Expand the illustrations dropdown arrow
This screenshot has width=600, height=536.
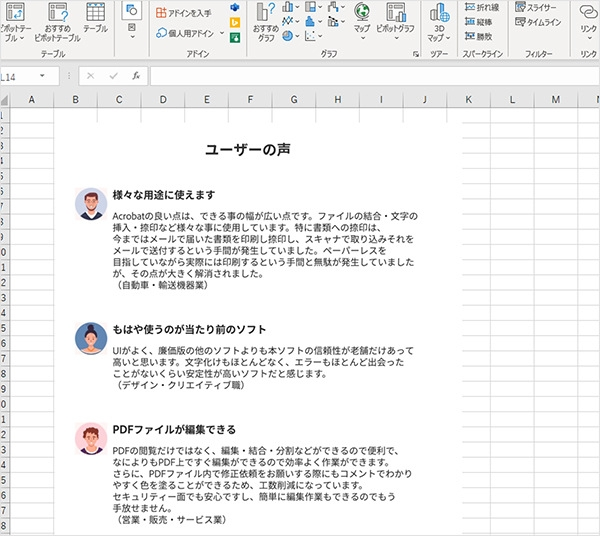[132, 37]
